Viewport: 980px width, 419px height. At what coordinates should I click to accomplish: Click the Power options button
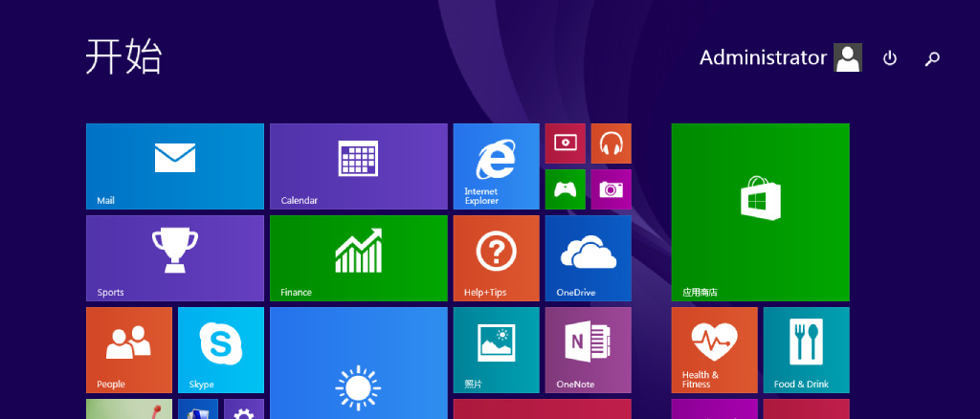(889, 58)
